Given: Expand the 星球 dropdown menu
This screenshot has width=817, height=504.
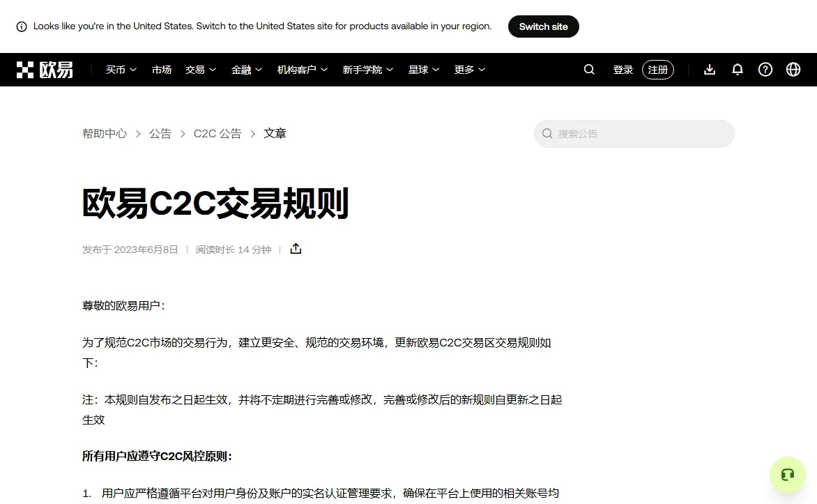Looking at the screenshot, I should [x=424, y=69].
